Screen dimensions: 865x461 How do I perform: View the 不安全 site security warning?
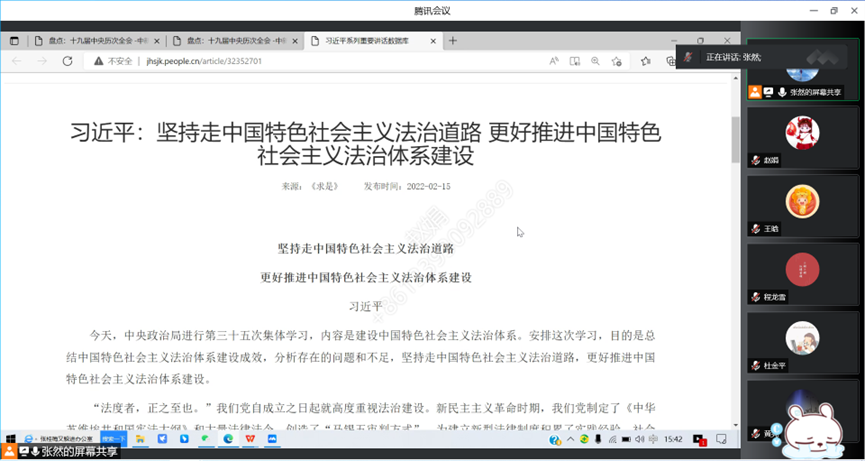click(x=113, y=61)
